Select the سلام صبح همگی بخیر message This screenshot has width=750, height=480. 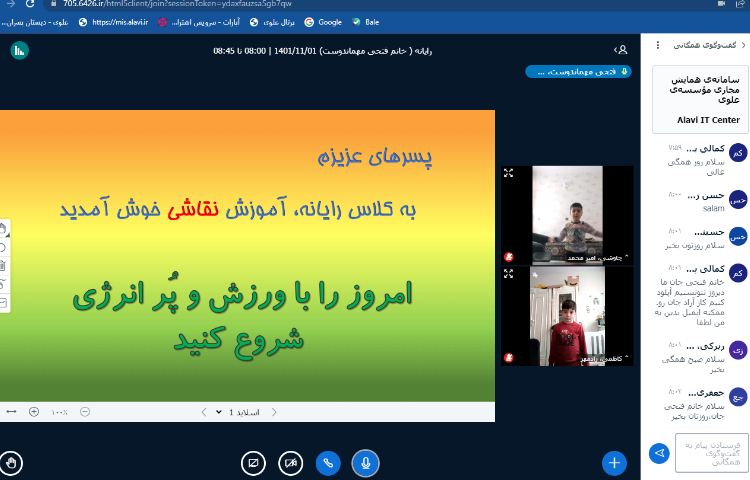pos(694,364)
